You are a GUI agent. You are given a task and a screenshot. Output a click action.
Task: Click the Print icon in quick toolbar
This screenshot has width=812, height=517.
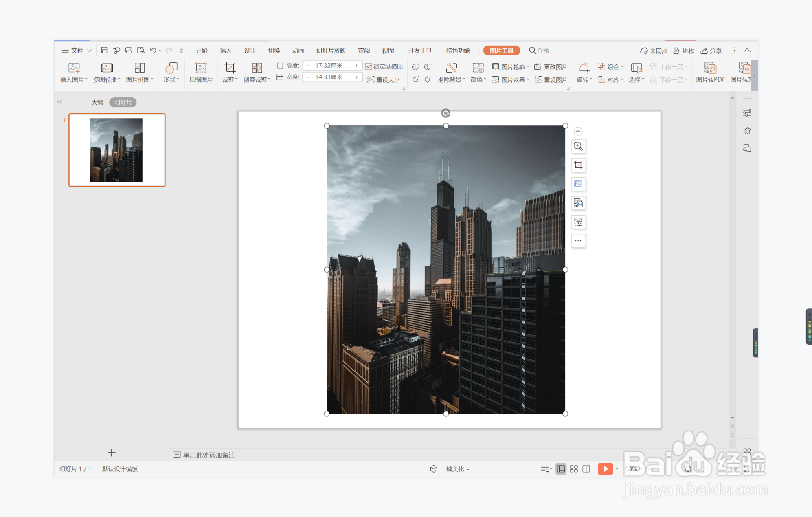pos(129,51)
